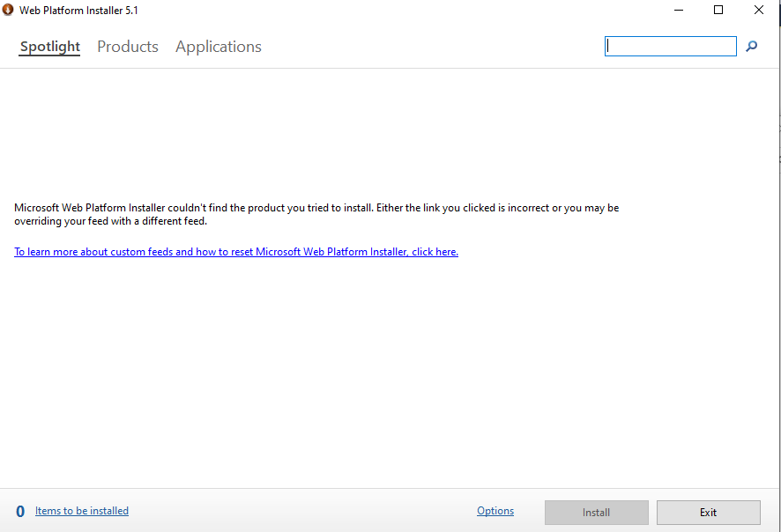This screenshot has width=781, height=532.
Task: Maximize the Web Platform Installer window
Action: coord(718,10)
